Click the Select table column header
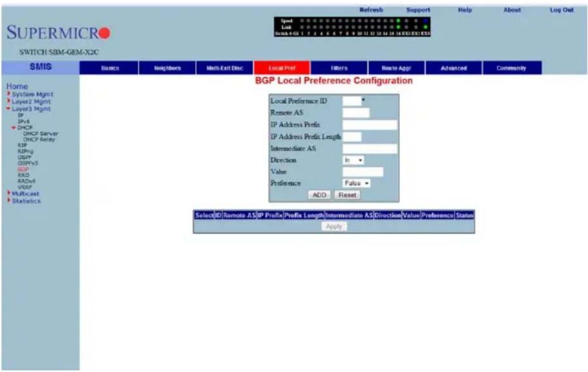The image size is (588, 372). pos(203,215)
